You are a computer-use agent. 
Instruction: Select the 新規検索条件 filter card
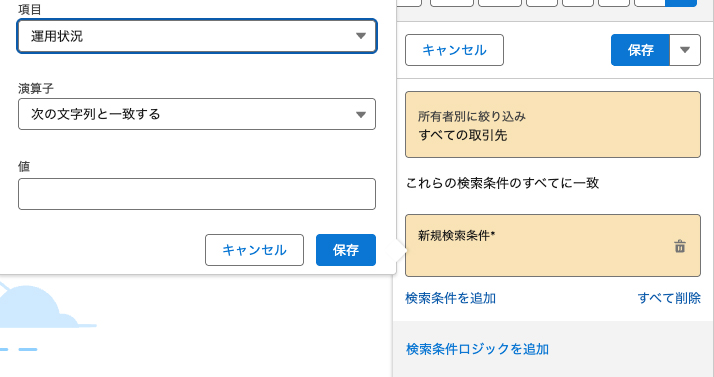553,245
